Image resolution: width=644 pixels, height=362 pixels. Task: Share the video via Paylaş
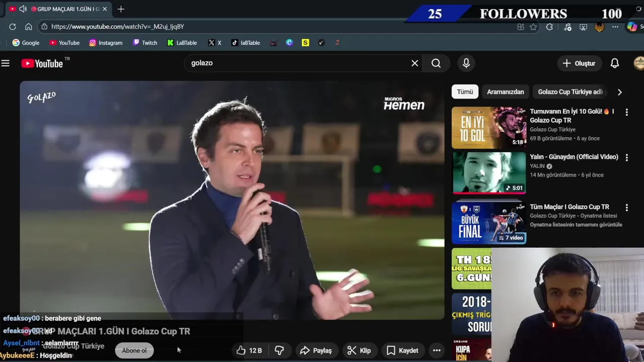pos(315,350)
